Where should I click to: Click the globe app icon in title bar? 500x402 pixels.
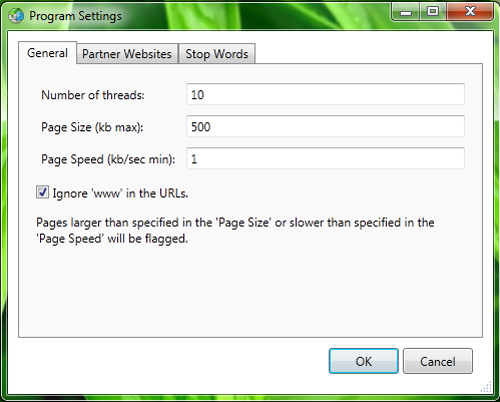click(x=16, y=16)
